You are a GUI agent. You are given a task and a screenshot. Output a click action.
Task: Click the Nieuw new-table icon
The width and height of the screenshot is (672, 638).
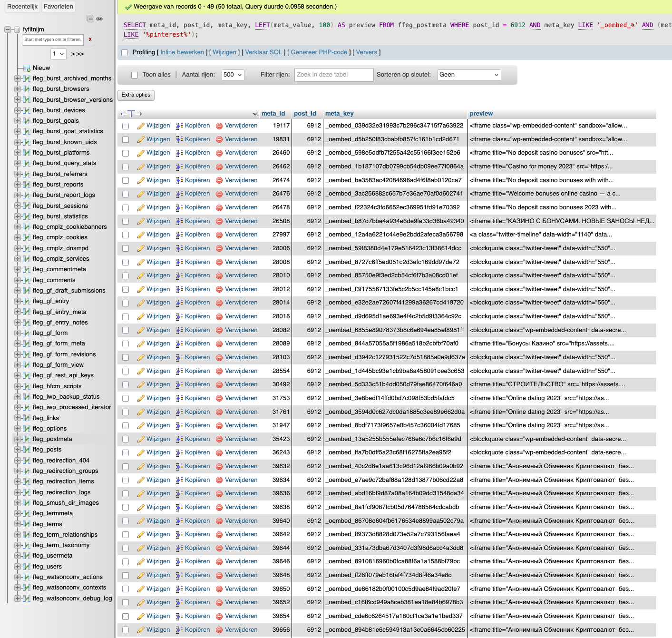(27, 68)
